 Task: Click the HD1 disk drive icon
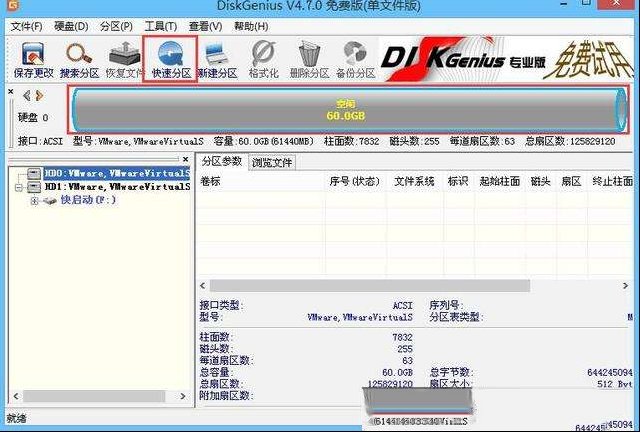(34, 187)
